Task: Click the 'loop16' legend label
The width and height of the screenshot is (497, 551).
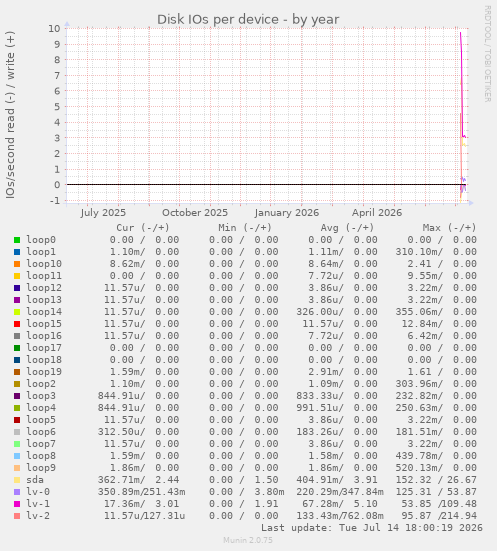Action: tap(44, 336)
